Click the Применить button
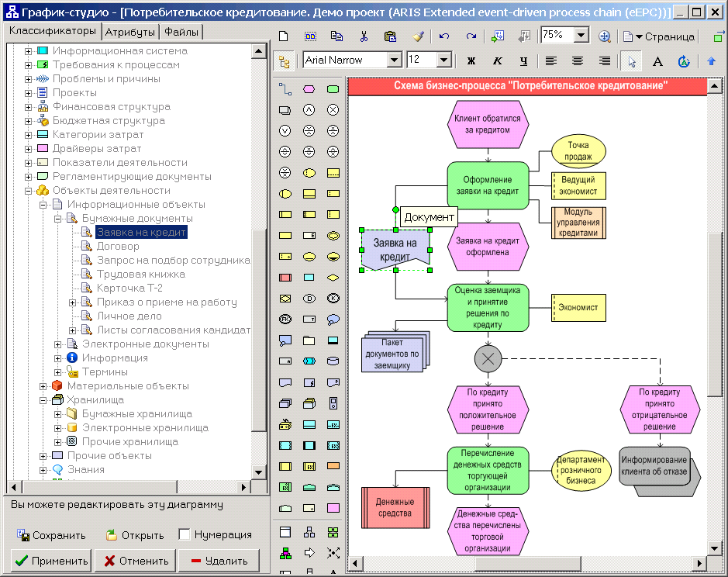The image size is (728, 577). tap(51, 561)
